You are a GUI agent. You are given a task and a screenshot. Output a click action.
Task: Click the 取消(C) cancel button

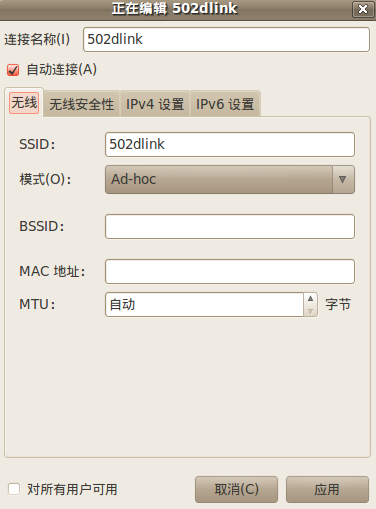coord(236,489)
